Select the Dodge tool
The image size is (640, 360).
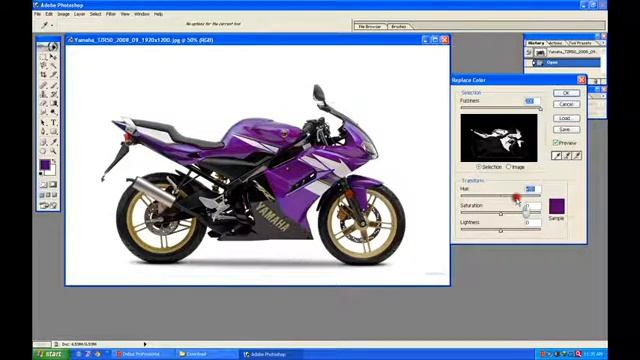pos(53,112)
